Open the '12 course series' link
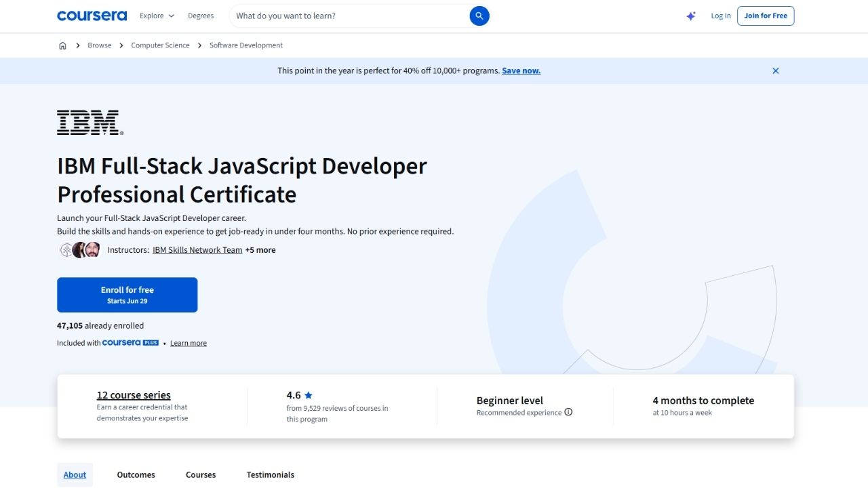 click(x=134, y=395)
